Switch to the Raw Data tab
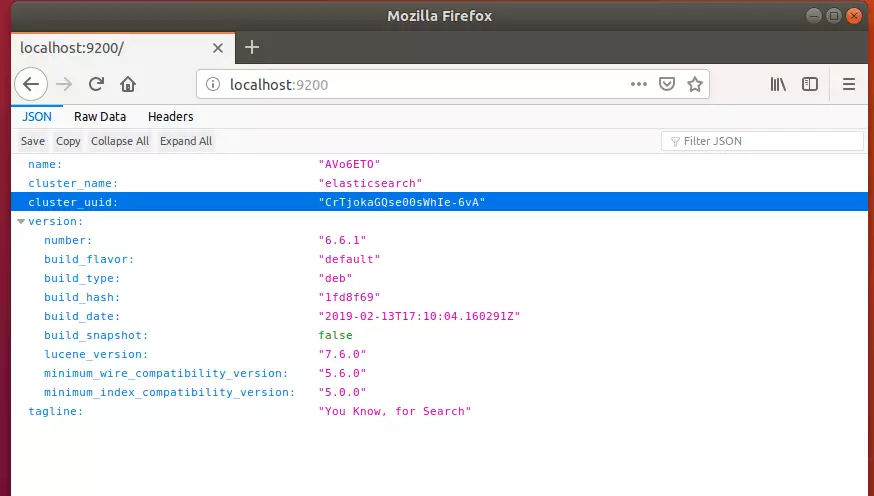 tap(100, 116)
